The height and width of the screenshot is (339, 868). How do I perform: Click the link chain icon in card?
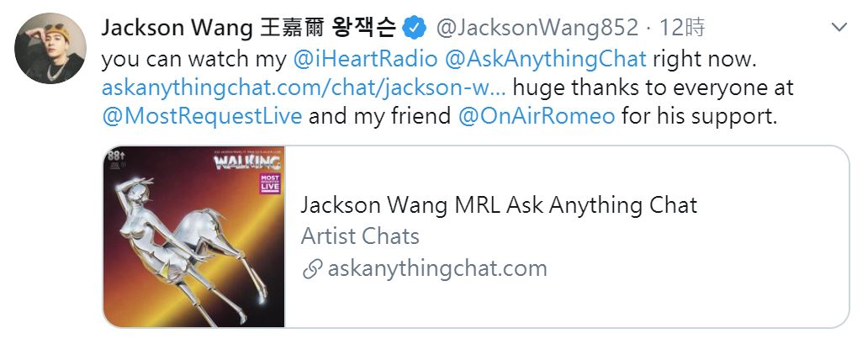click(313, 270)
